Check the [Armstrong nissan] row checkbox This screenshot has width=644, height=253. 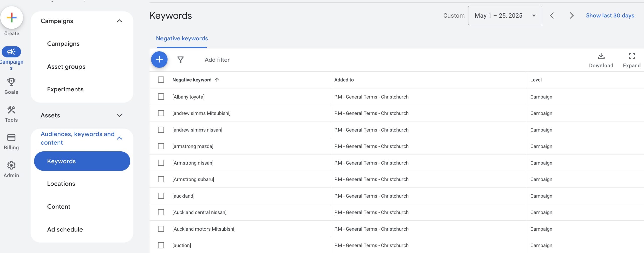(x=161, y=163)
